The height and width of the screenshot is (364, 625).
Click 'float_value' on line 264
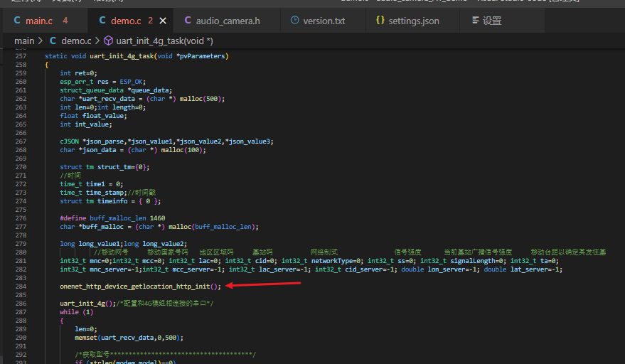103,116
